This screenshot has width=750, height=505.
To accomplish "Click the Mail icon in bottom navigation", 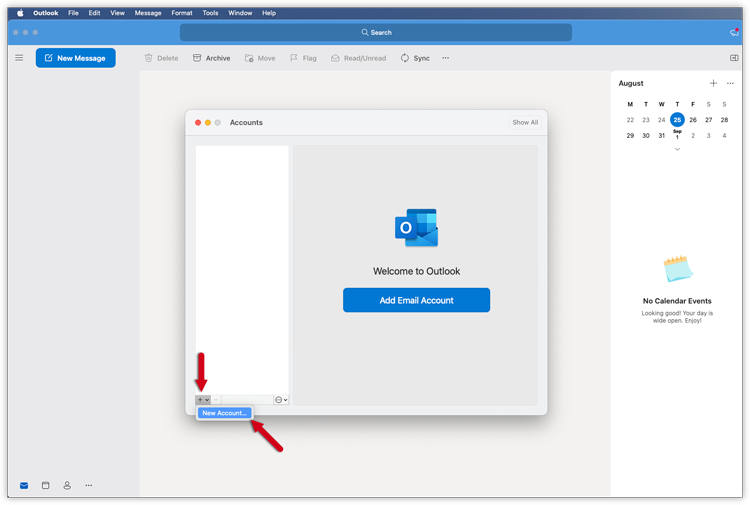I will pyautogui.click(x=24, y=486).
